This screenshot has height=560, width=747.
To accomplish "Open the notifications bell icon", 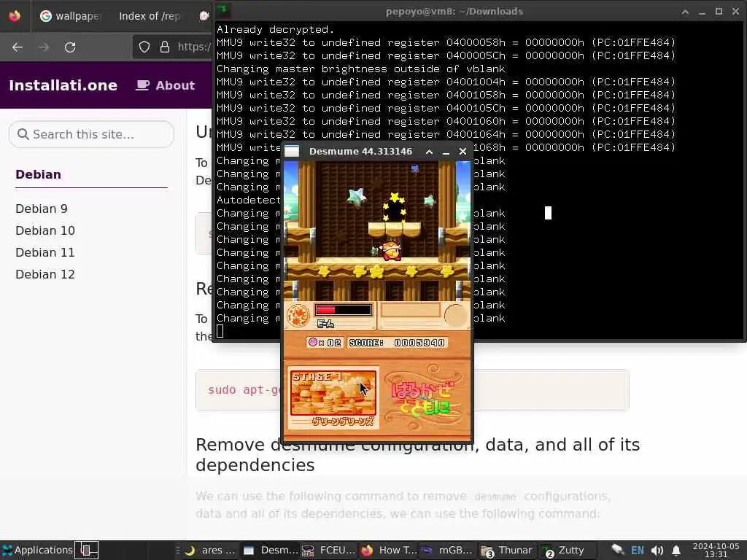I will coord(676,550).
